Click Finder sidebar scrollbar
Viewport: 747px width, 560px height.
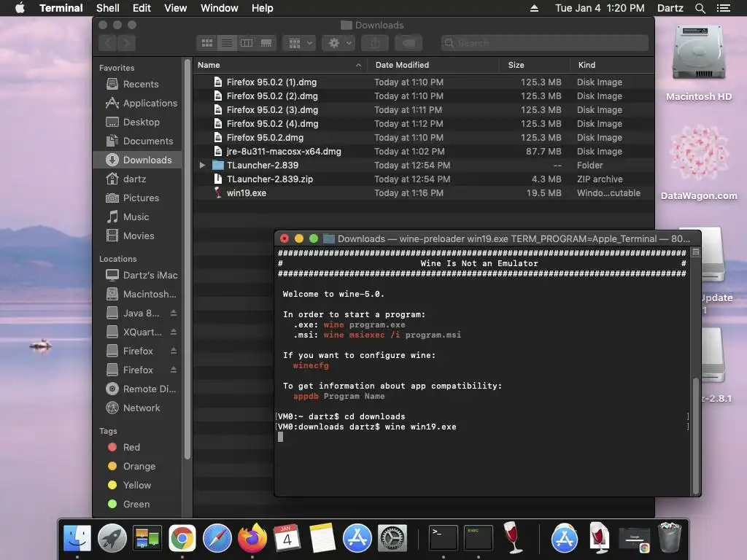187,260
